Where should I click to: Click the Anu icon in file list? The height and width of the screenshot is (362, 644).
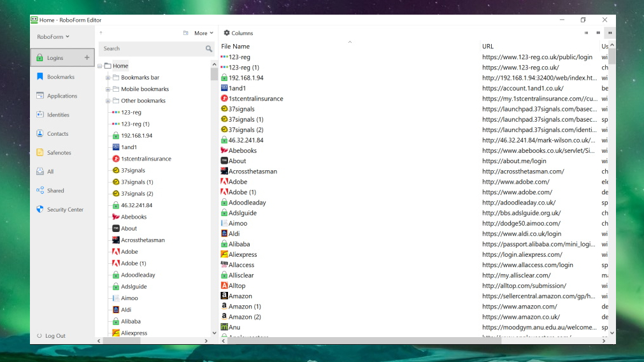click(x=224, y=327)
